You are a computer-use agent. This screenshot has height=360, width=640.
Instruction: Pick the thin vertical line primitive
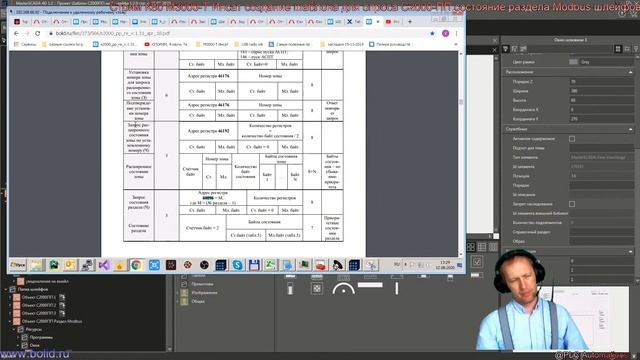[396, 289]
